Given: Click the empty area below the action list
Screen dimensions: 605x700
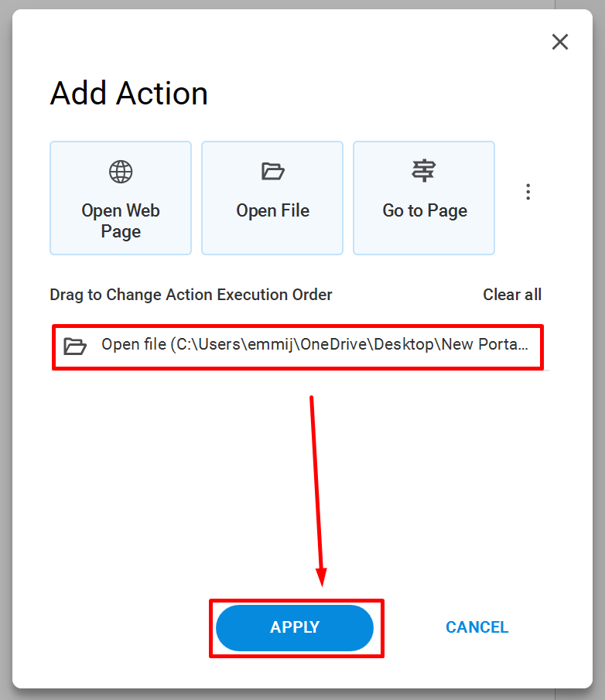Looking at the screenshot, I should click(x=179, y=482).
